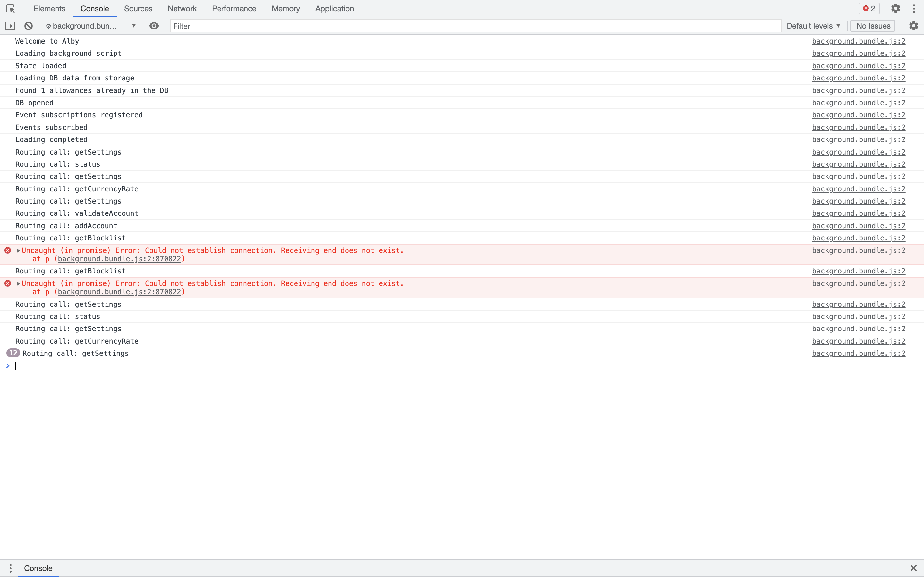The width and height of the screenshot is (924, 577).
Task: Clear the console messages
Action: point(29,26)
